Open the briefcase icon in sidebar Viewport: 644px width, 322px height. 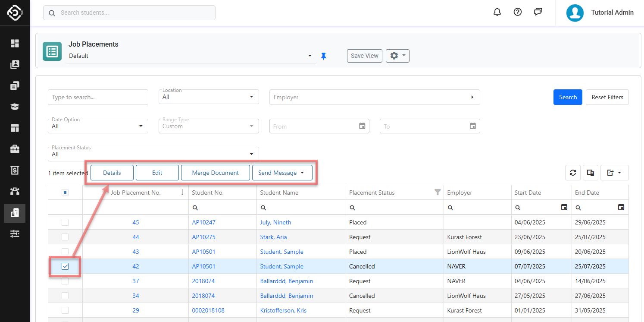pyautogui.click(x=15, y=149)
